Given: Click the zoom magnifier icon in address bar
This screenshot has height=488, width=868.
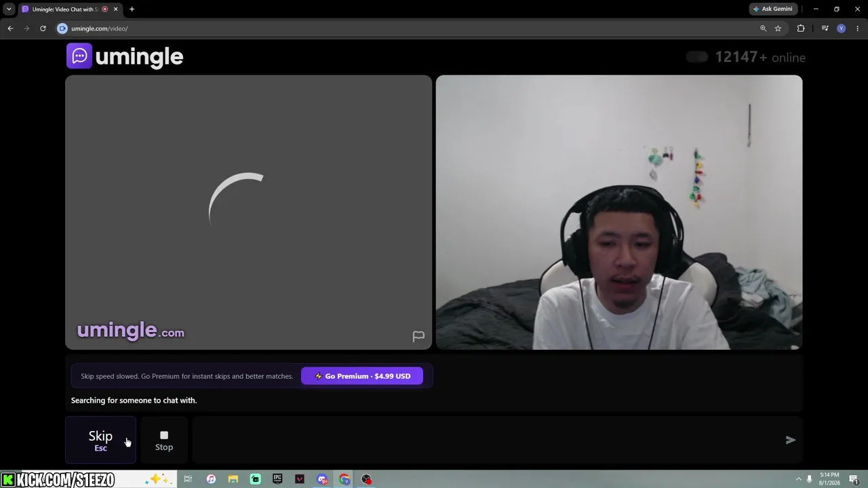Looking at the screenshot, I should click(763, 28).
